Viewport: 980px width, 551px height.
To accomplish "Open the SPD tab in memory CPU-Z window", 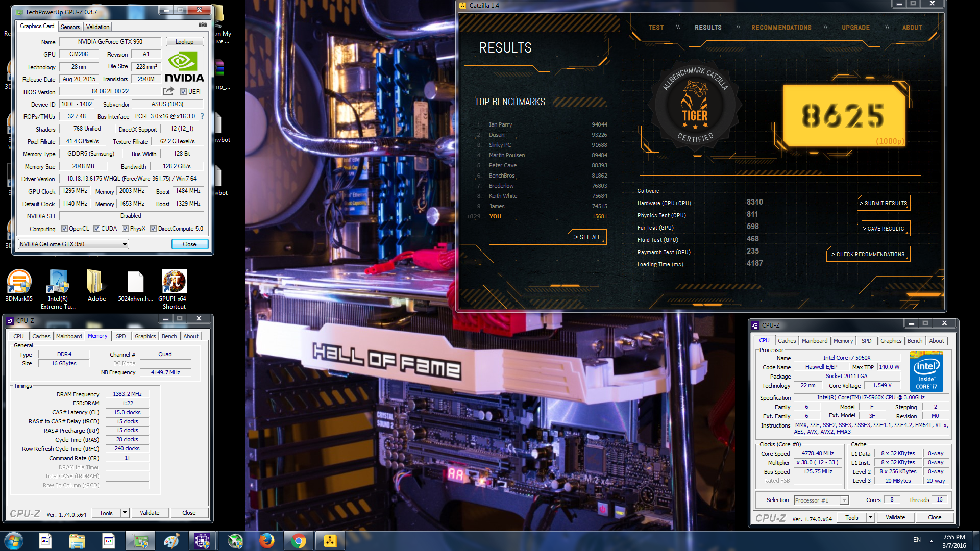I will [120, 336].
